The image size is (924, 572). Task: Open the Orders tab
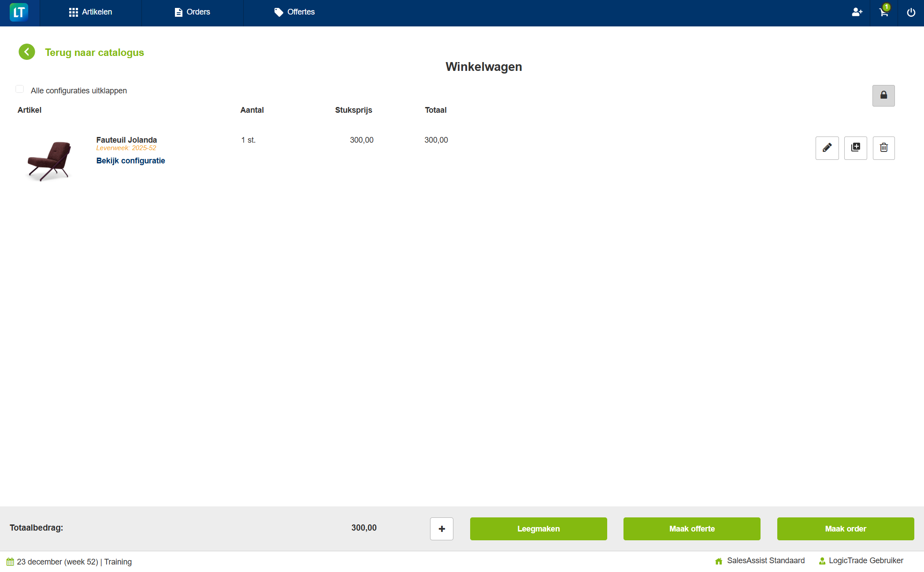192,12
